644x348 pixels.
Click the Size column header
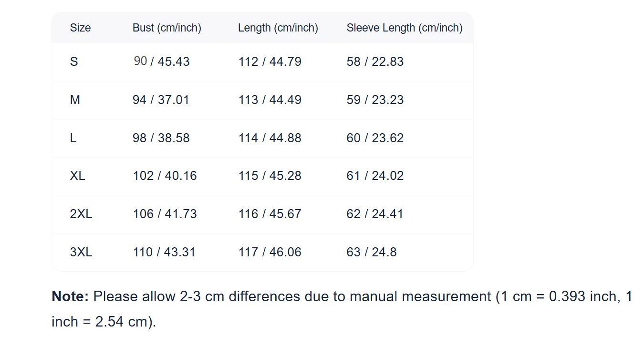(x=80, y=28)
